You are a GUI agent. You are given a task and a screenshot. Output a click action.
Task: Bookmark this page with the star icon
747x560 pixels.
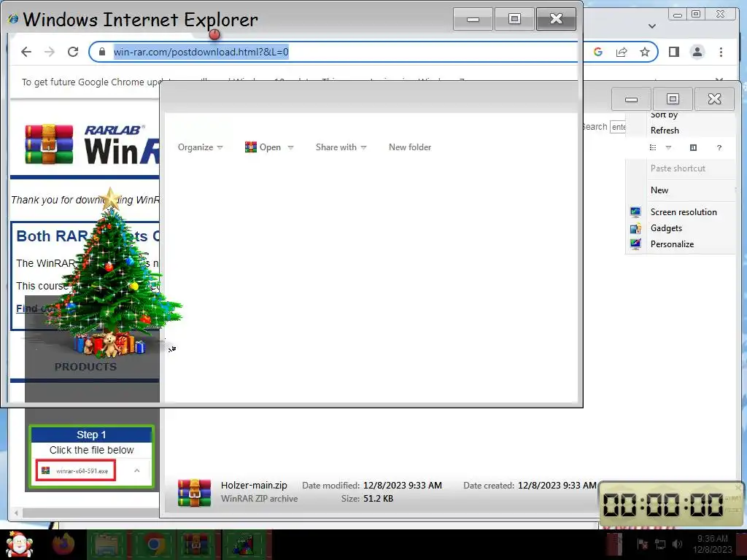click(645, 52)
